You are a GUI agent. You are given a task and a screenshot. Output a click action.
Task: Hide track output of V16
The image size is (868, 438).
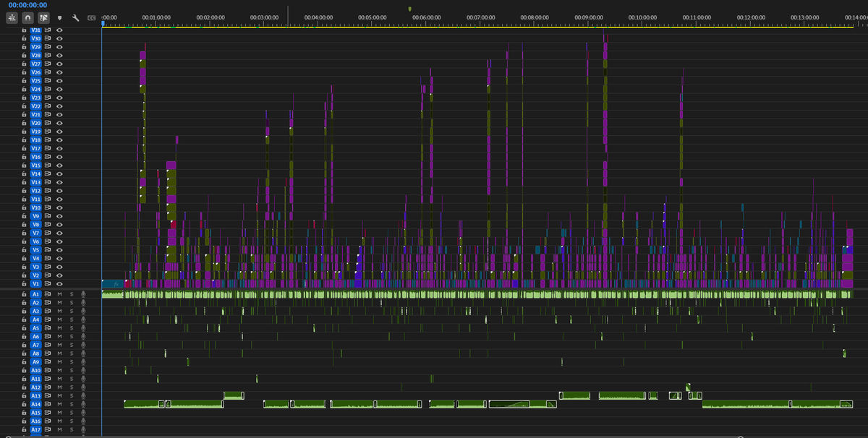pyautogui.click(x=60, y=157)
